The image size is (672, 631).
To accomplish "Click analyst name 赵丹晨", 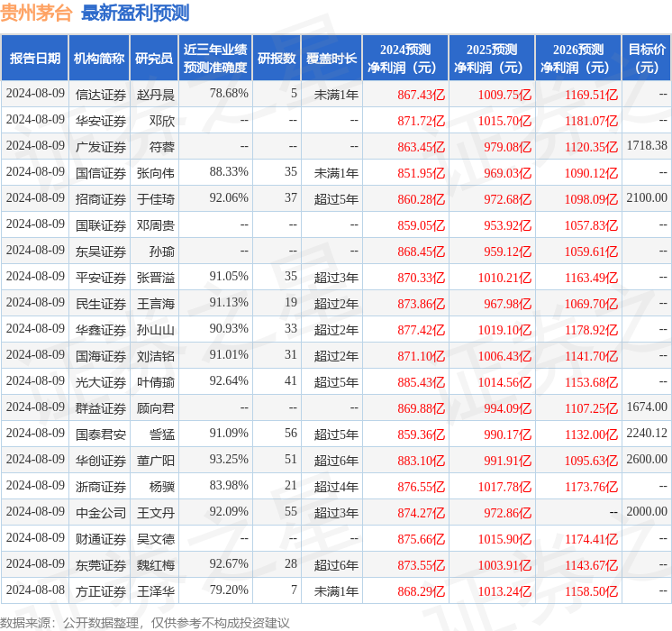I will point(156,95).
